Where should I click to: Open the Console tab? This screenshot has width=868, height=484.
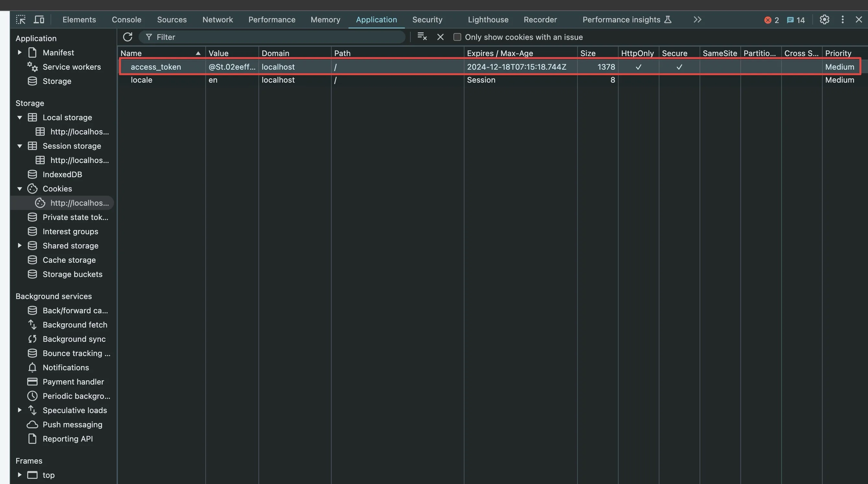pyautogui.click(x=126, y=19)
